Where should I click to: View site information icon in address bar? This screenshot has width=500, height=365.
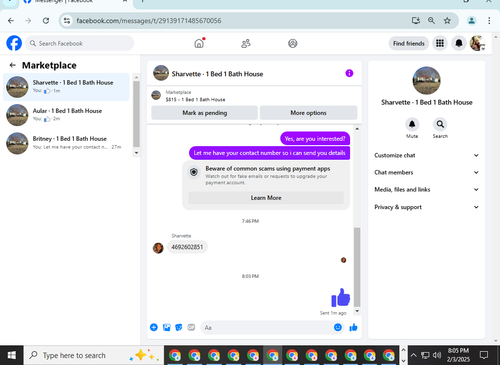[x=67, y=21]
